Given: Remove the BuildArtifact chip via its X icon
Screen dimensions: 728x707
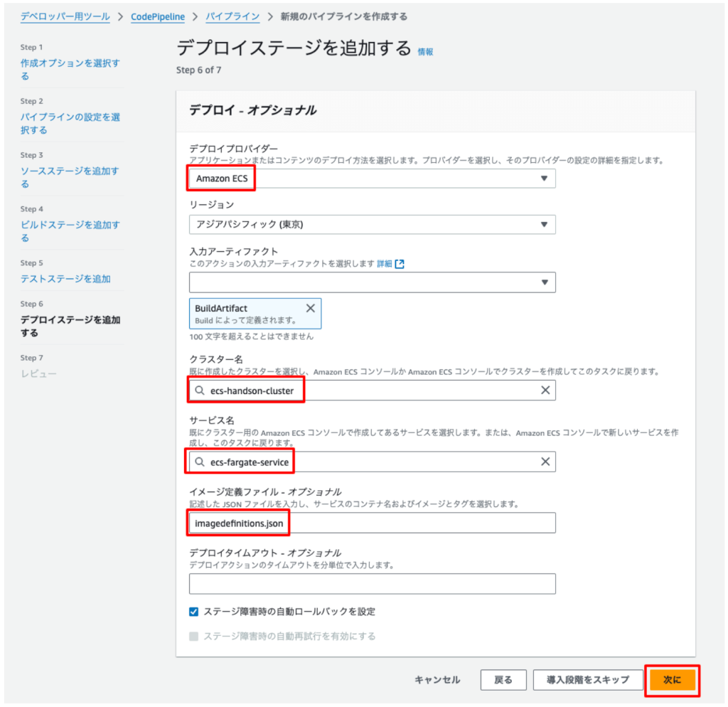Looking at the screenshot, I should pyautogui.click(x=309, y=307).
